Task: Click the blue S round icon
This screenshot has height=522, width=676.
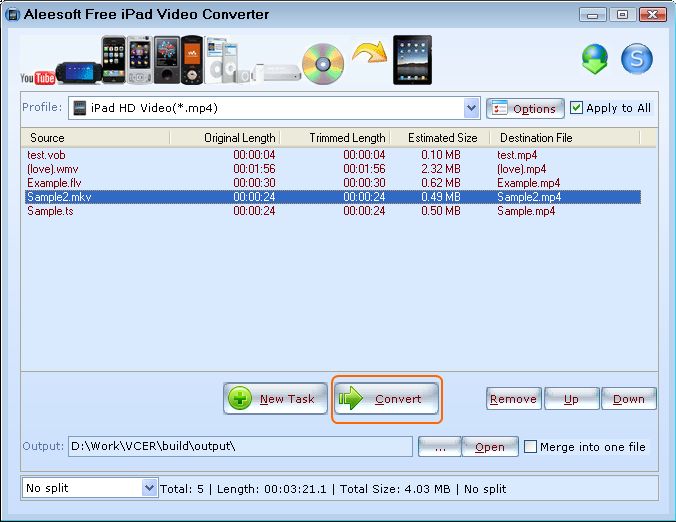Action: [x=637, y=59]
